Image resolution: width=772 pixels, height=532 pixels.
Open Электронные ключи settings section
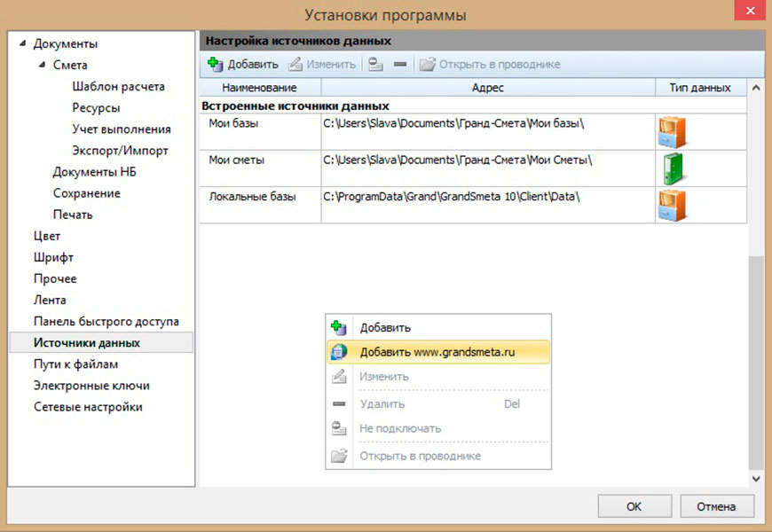[x=91, y=386]
